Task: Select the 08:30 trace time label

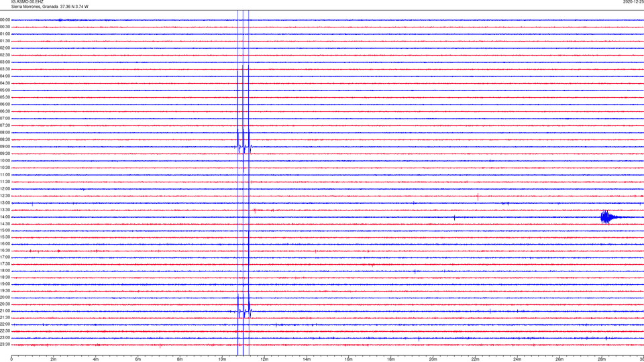Action: tap(5, 139)
